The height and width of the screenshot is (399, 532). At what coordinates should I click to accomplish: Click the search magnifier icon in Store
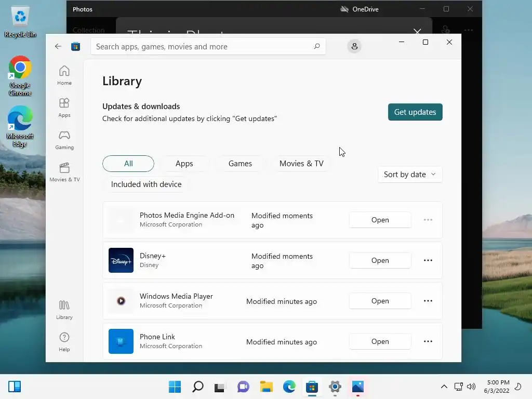click(x=316, y=46)
